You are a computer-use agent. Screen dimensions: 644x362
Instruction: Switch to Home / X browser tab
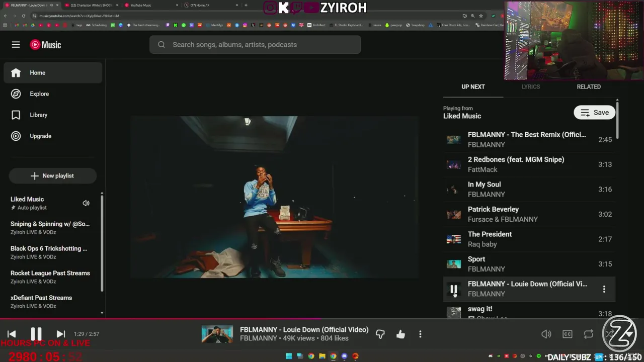coord(210,5)
